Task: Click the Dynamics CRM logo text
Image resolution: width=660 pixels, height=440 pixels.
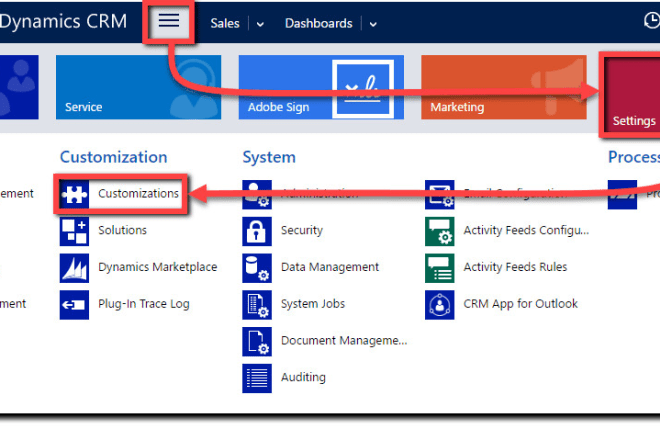Action: [63, 21]
